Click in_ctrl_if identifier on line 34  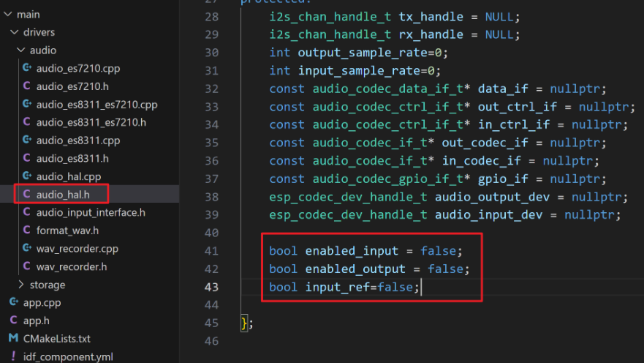514,124
